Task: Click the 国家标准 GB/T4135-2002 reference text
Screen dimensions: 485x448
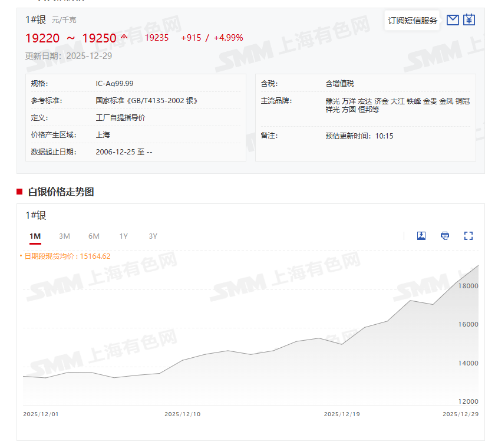Action: 147,101
